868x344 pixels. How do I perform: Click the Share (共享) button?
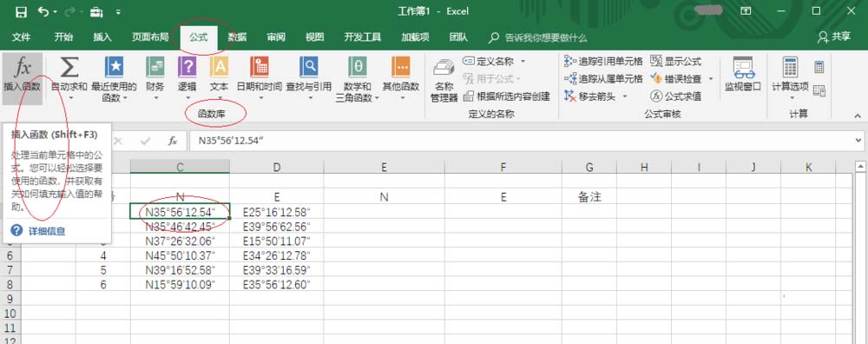(x=835, y=36)
